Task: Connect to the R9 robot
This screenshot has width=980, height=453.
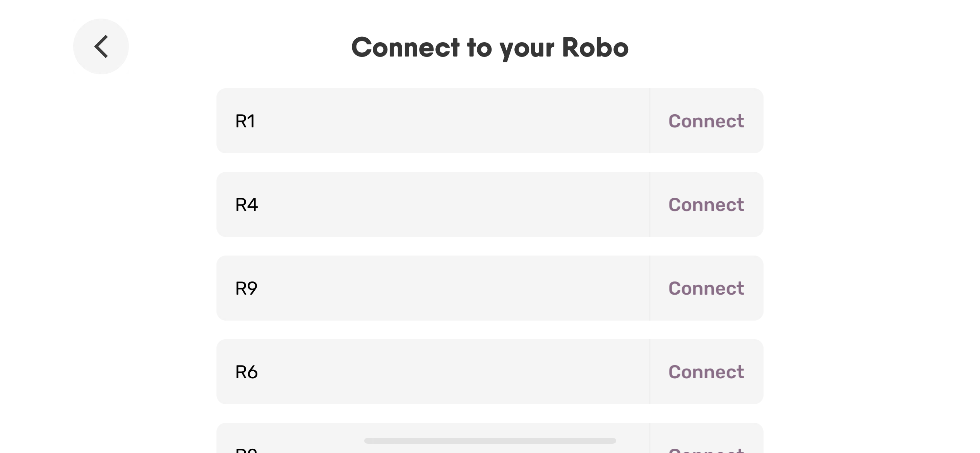Action: [706, 288]
